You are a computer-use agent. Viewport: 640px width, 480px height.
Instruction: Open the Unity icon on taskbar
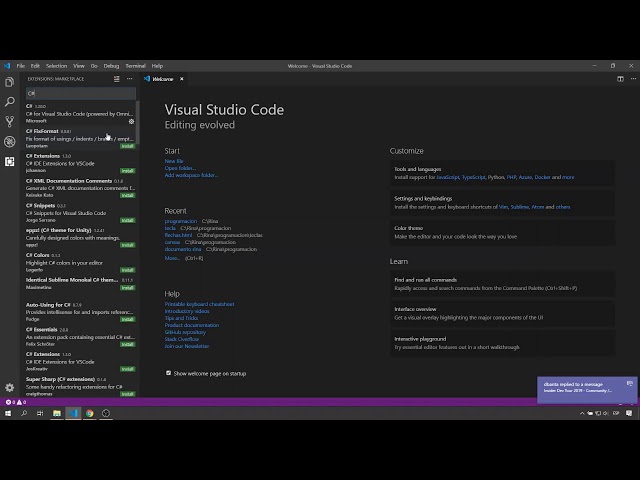[106, 413]
